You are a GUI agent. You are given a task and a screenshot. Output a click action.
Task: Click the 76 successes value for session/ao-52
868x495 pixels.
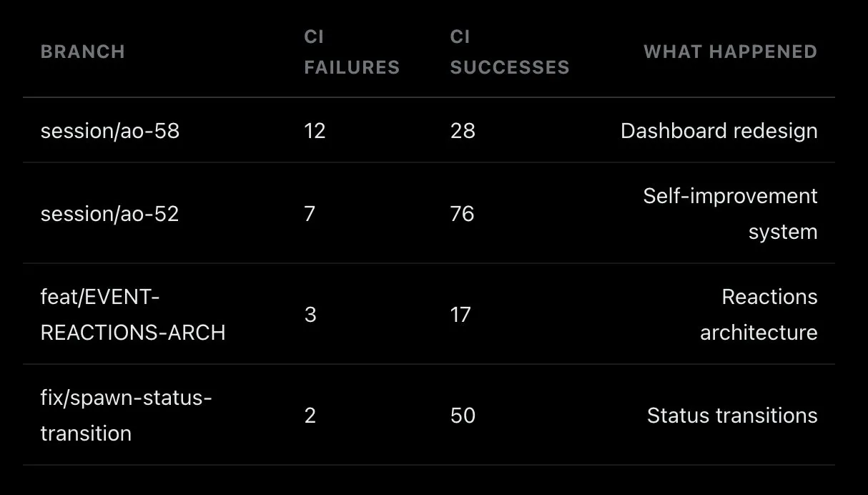tap(463, 214)
